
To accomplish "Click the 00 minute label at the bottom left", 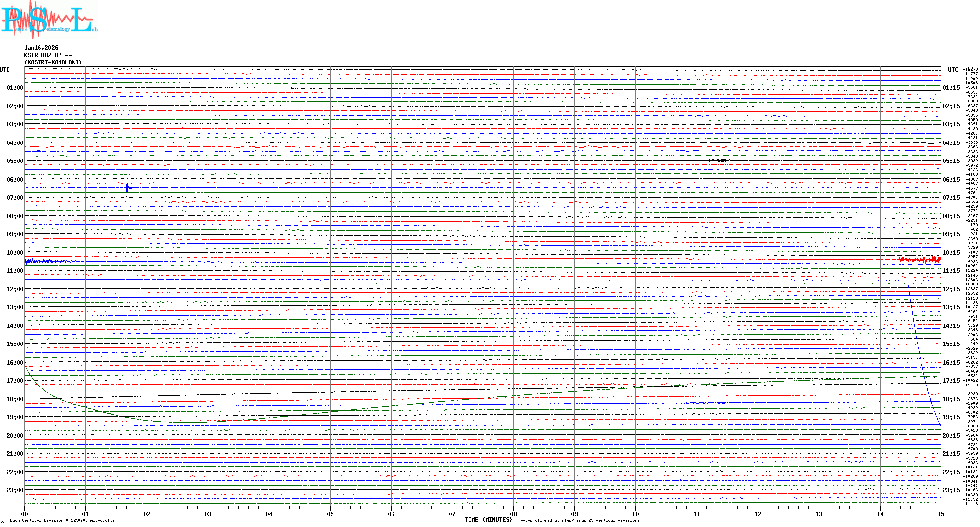I will coord(24,514).
